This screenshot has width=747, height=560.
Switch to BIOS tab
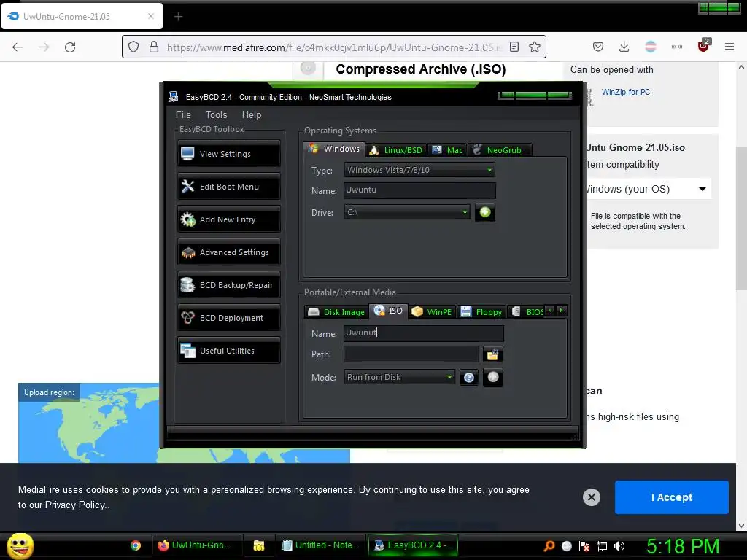click(x=528, y=312)
